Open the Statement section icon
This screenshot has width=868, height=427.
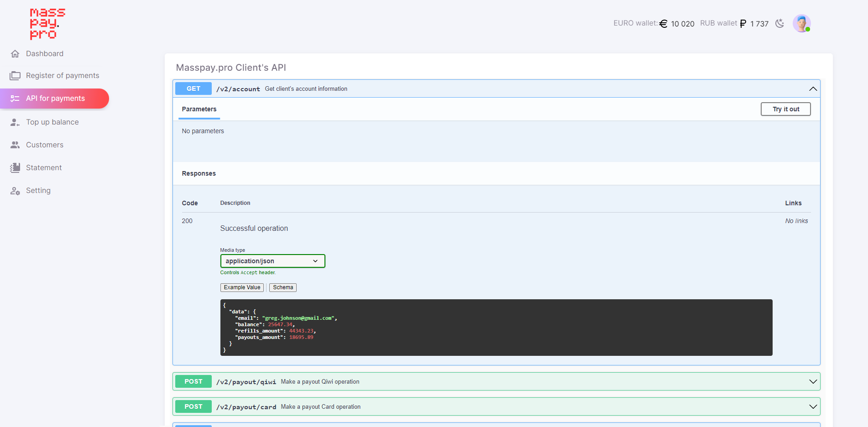(x=15, y=167)
